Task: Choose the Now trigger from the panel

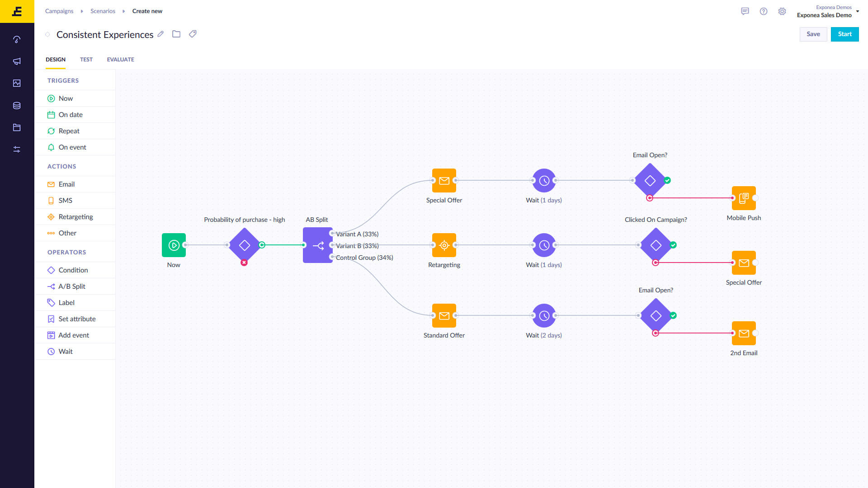Action: (75, 99)
